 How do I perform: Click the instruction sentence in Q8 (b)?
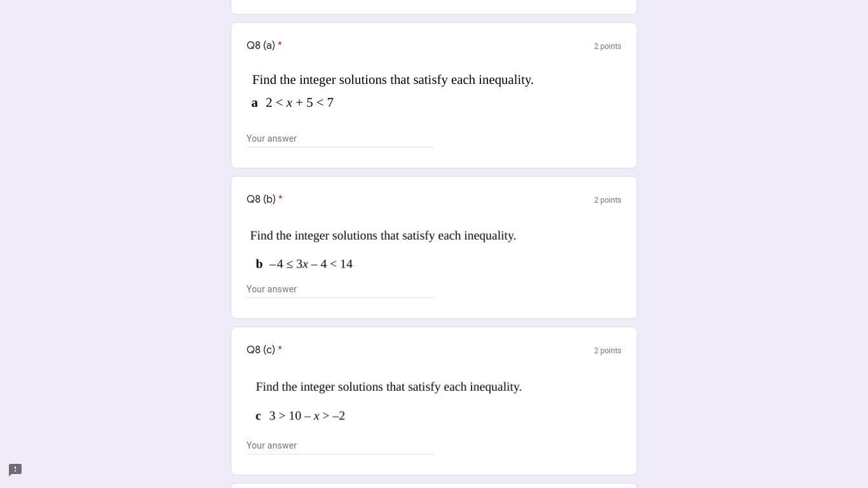pos(383,236)
